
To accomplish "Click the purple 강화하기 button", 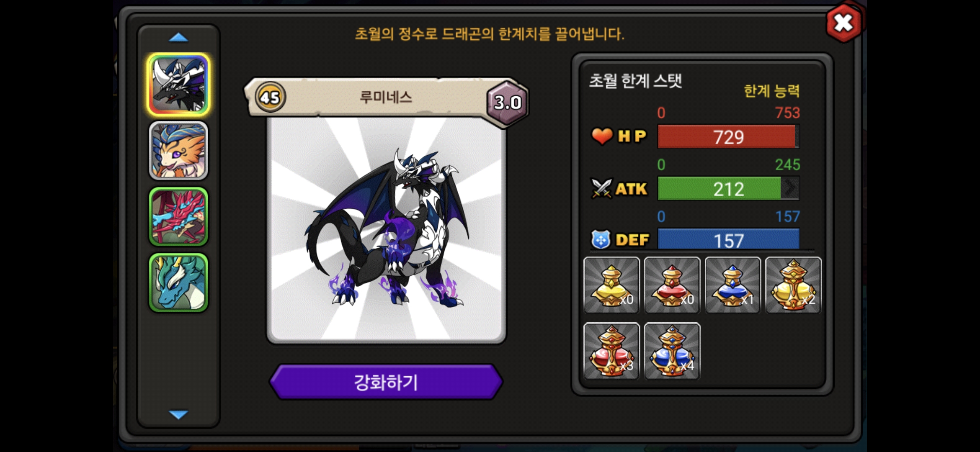I will pyautogui.click(x=386, y=382).
